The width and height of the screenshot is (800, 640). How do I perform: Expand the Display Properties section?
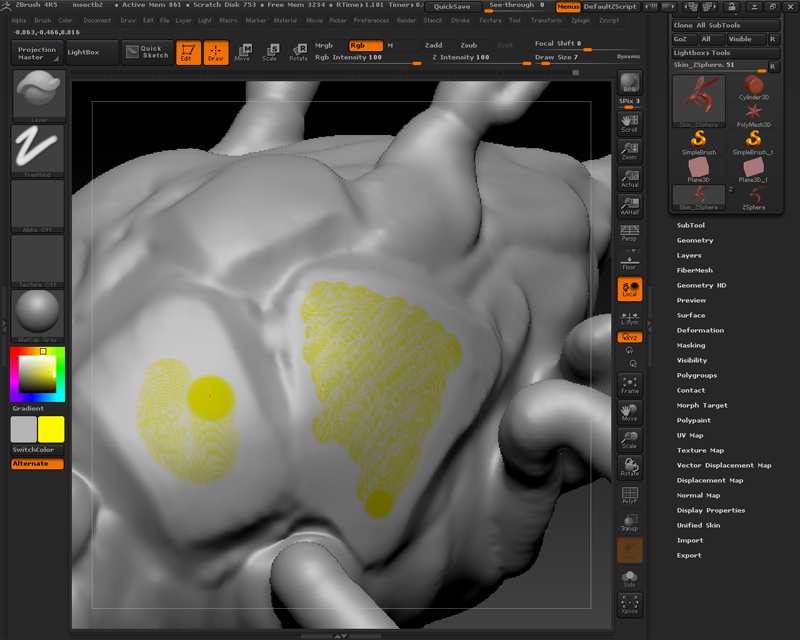coord(711,510)
